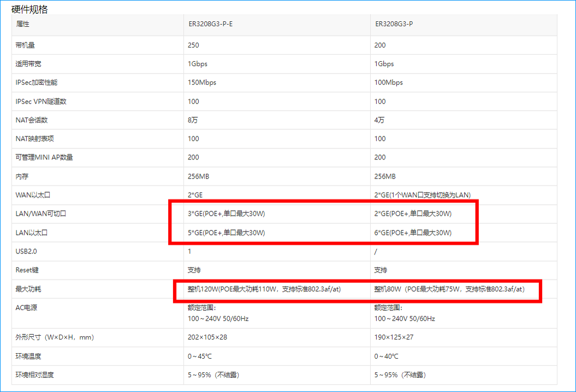Click the 190×125×27 dimensions value
Screen dimensions: 576x392
[394, 337]
